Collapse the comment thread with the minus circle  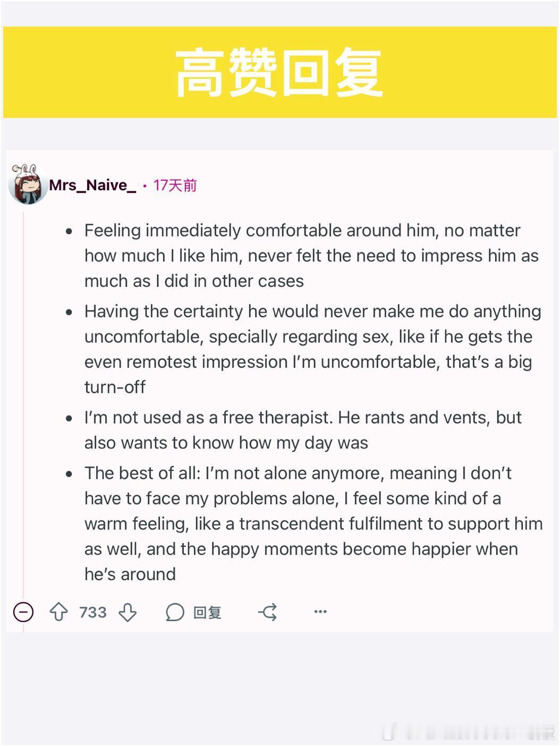coord(23,612)
